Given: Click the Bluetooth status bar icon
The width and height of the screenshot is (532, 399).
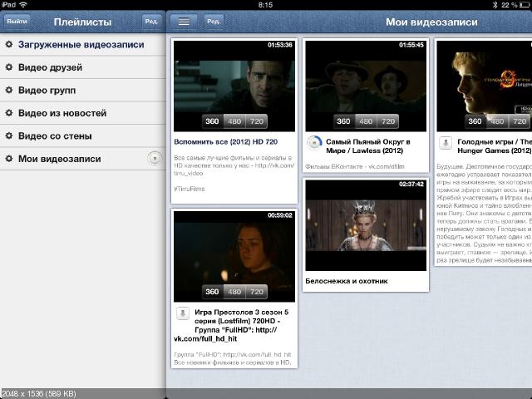Looking at the screenshot, I should pyautogui.click(x=495, y=5).
